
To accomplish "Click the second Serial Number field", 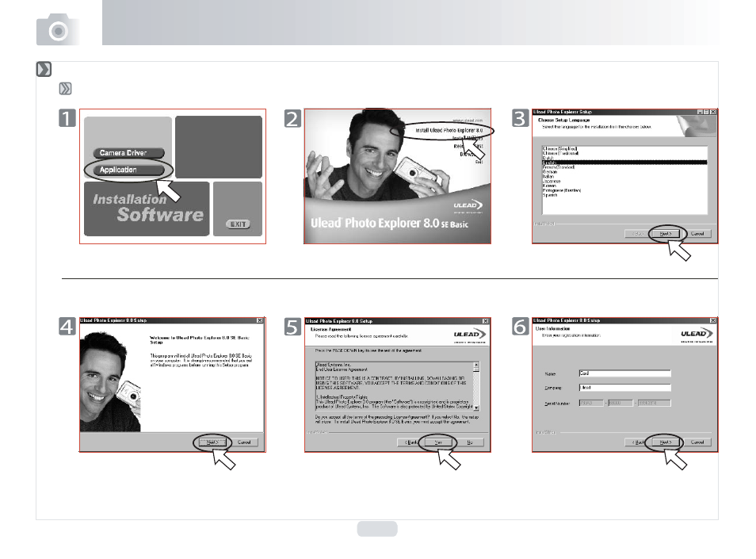I will (x=620, y=403).
